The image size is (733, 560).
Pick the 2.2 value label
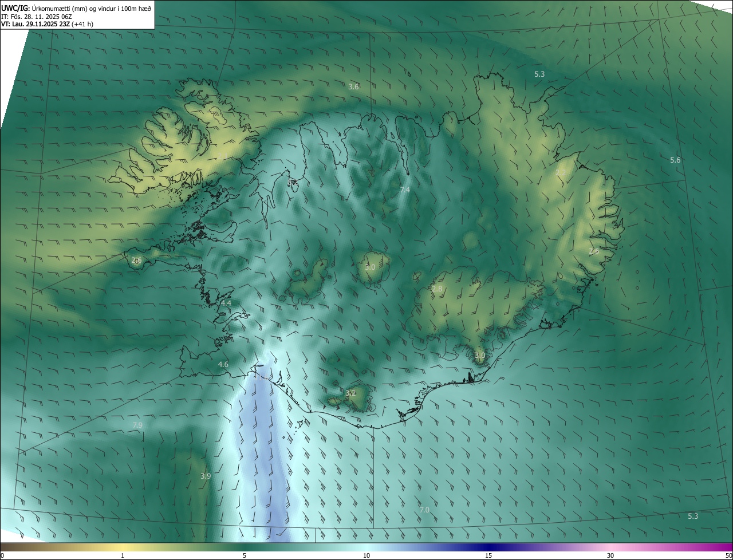(x=561, y=173)
